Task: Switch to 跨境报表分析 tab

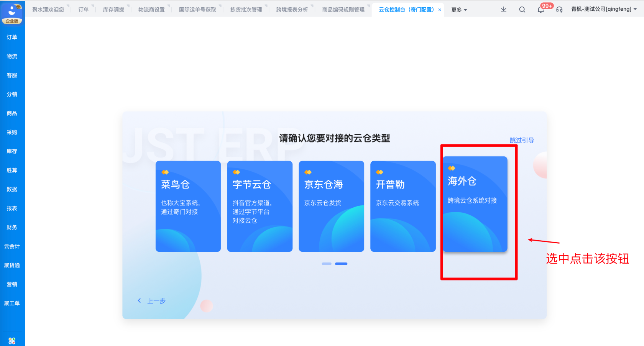Action: click(292, 10)
